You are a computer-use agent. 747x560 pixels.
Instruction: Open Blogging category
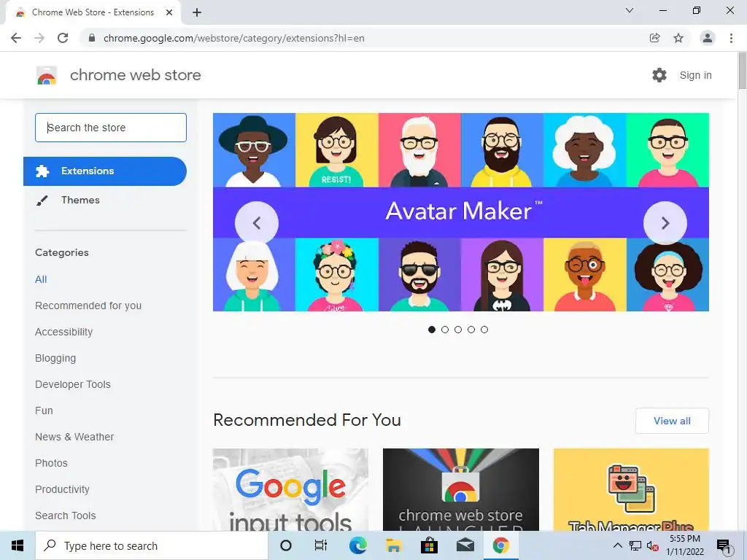coord(55,358)
